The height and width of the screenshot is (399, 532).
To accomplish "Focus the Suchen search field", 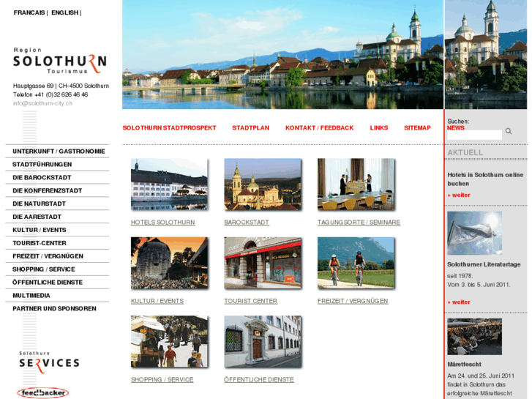I will [x=474, y=135].
